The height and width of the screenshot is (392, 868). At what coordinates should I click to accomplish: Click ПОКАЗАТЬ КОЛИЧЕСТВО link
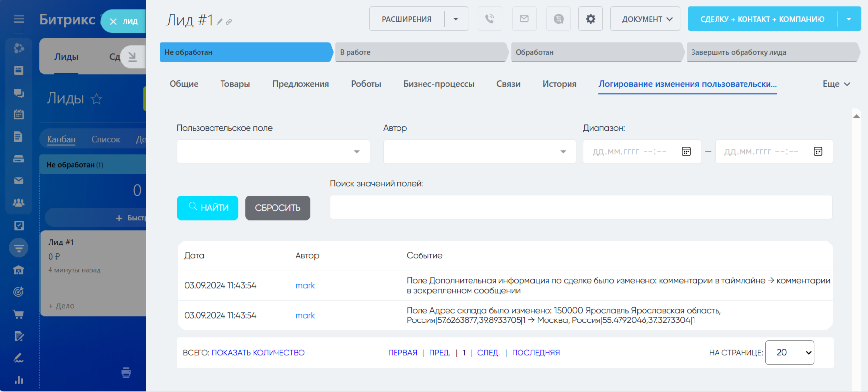258,353
